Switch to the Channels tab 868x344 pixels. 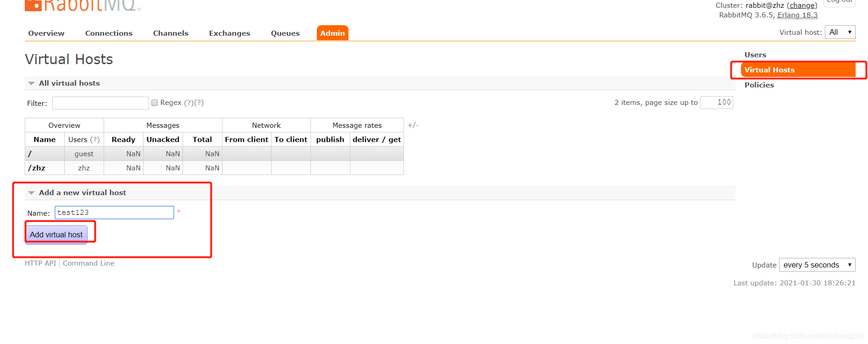pyautogui.click(x=171, y=33)
